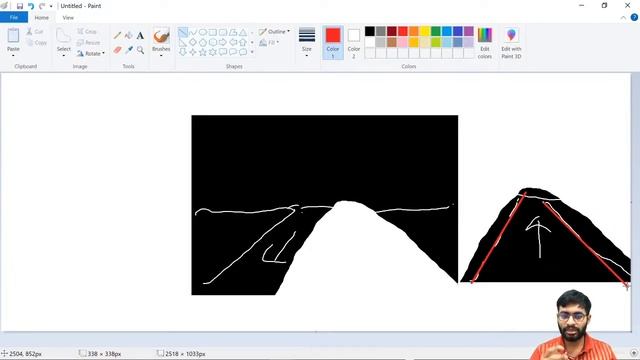Open the Select dropdown arrow
640x360 pixels.
tap(64, 56)
